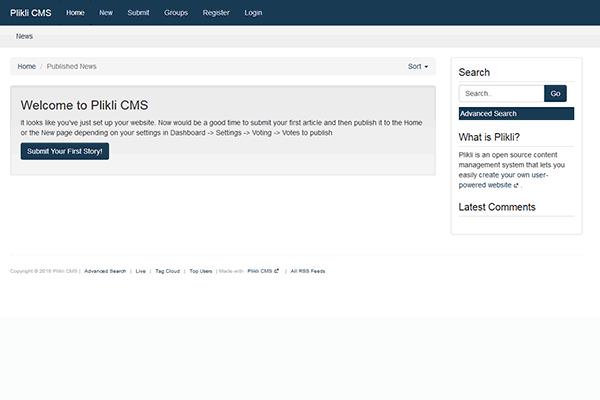Expand the Sort dropdown

pyautogui.click(x=418, y=66)
